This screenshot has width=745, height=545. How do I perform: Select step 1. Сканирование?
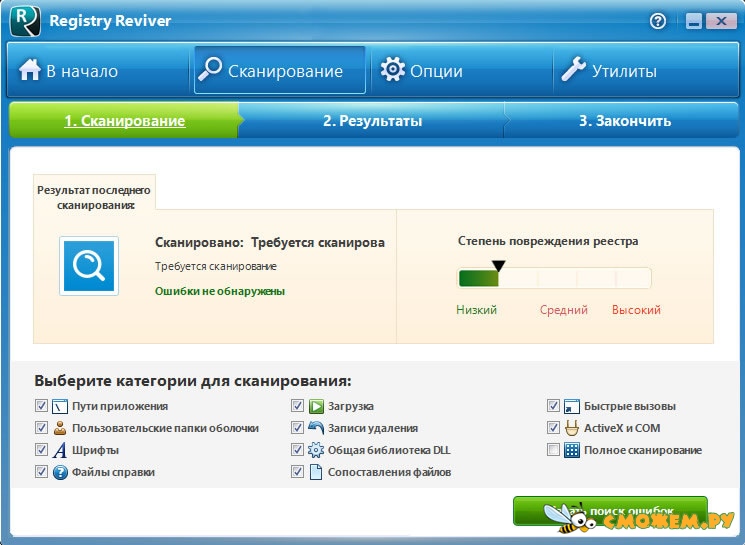[124, 121]
